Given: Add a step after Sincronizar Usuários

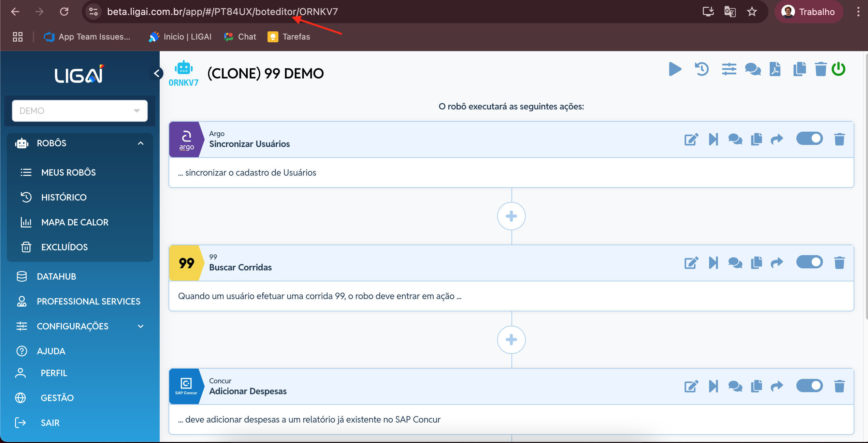Looking at the screenshot, I should [511, 216].
